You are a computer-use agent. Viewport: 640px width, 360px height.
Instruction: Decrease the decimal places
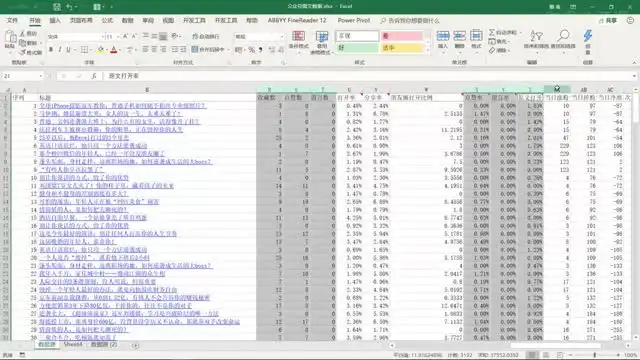(x=281, y=49)
